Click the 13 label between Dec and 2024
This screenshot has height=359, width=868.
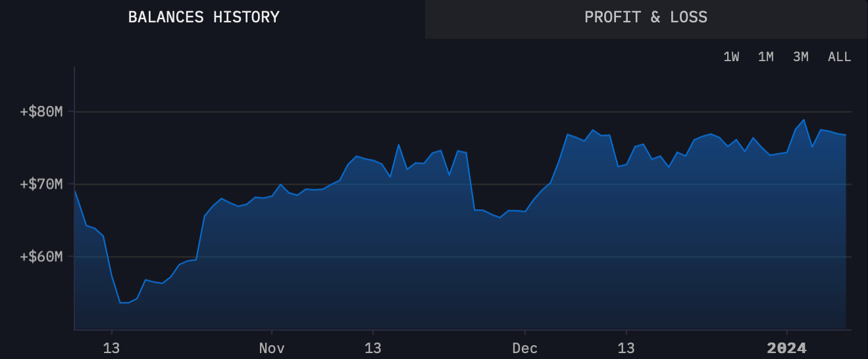click(626, 348)
